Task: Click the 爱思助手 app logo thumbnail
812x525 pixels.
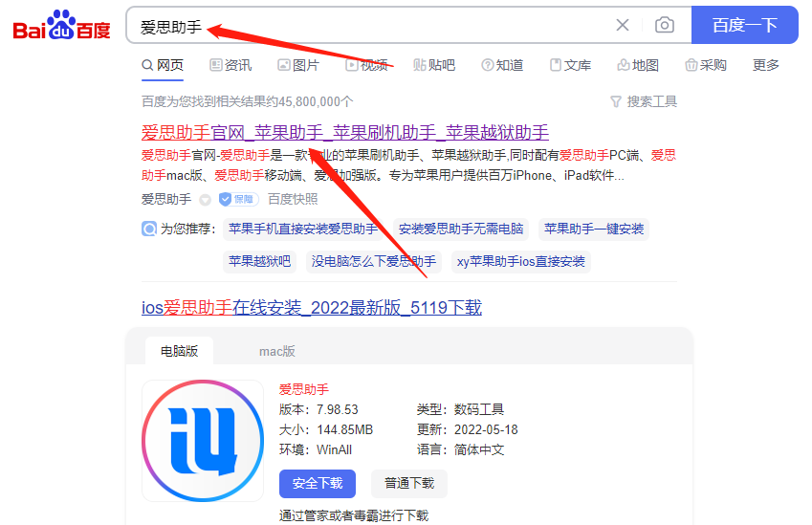Action: [x=203, y=441]
